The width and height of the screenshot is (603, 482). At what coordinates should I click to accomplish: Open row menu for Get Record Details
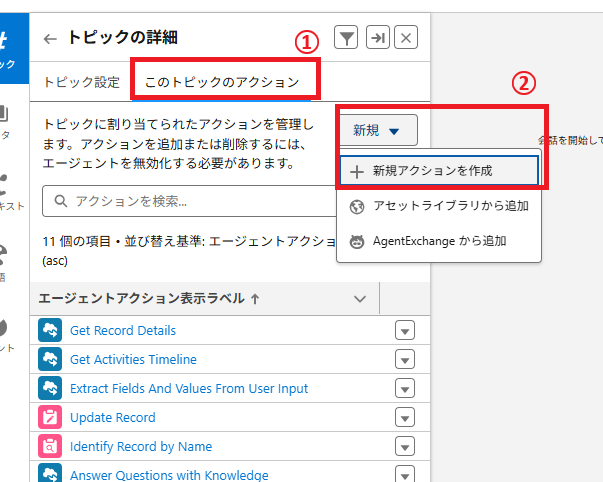(405, 331)
